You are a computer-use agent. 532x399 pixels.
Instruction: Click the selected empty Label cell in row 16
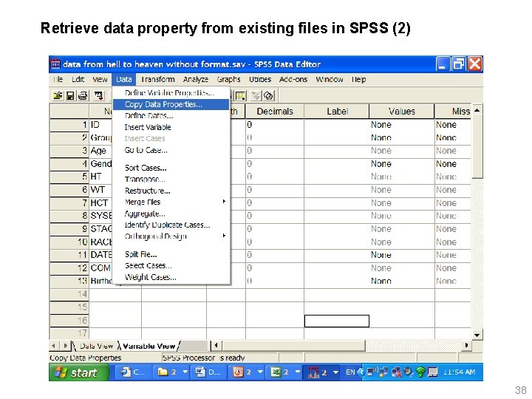click(x=337, y=321)
